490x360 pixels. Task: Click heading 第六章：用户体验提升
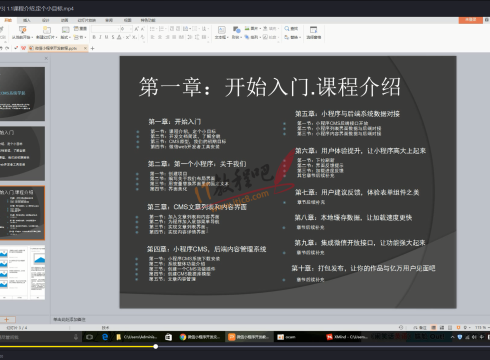point(360,151)
